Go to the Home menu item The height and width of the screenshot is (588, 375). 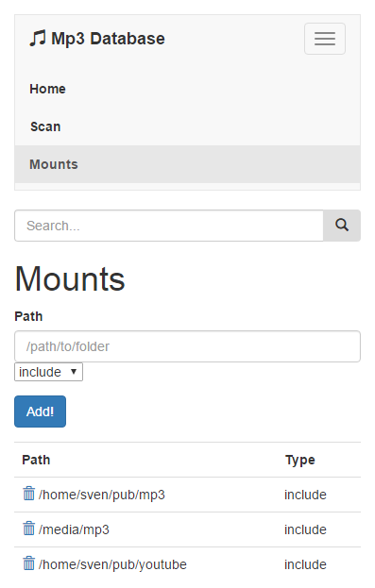47,89
